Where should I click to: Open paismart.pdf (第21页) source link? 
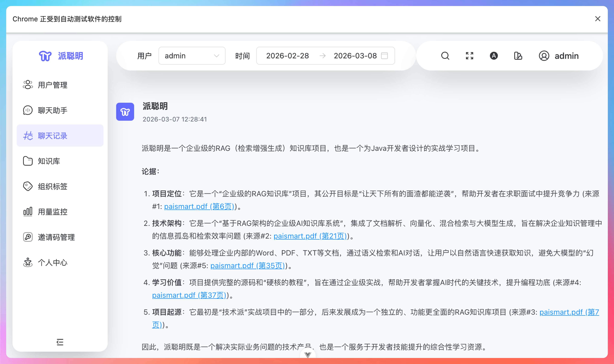[310, 236]
